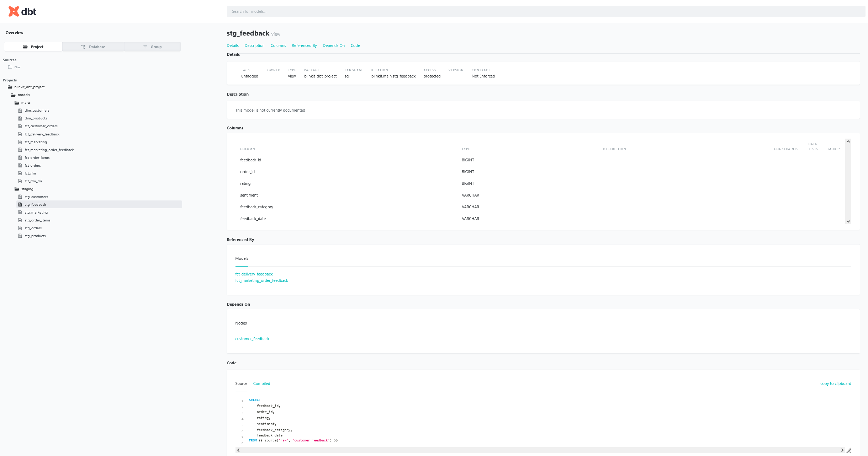Image resolution: width=868 pixels, height=456 pixels.
Task: Click the raw source folder icon
Action: (x=10, y=67)
